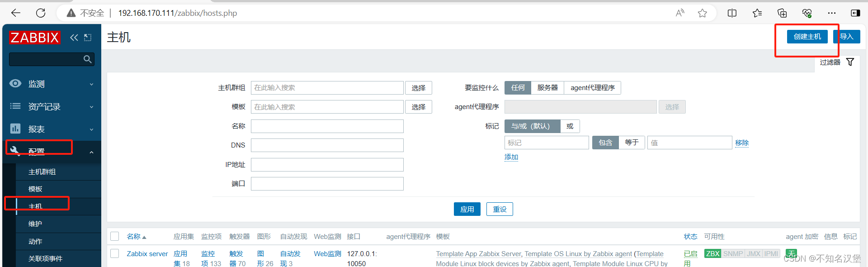Click the list icon for 资产记录
The width and height of the screenshot is (868, 267).
click(x=15, y=106)
